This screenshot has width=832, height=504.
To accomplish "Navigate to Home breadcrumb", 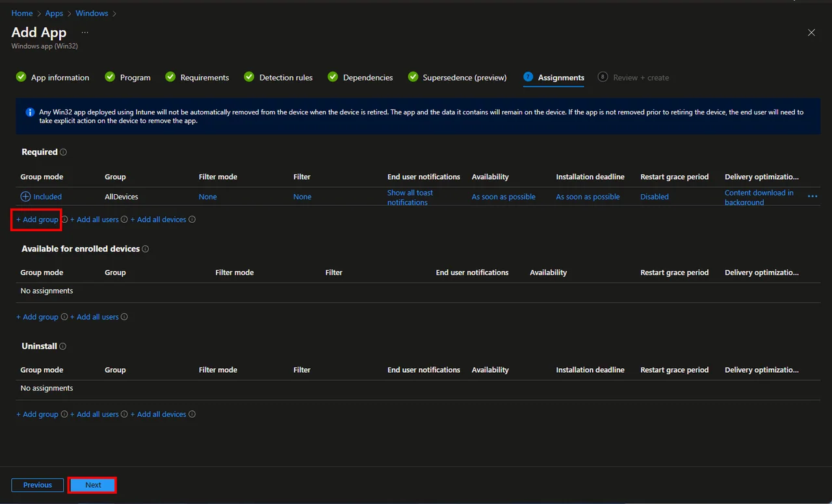I will coord(22,13).
